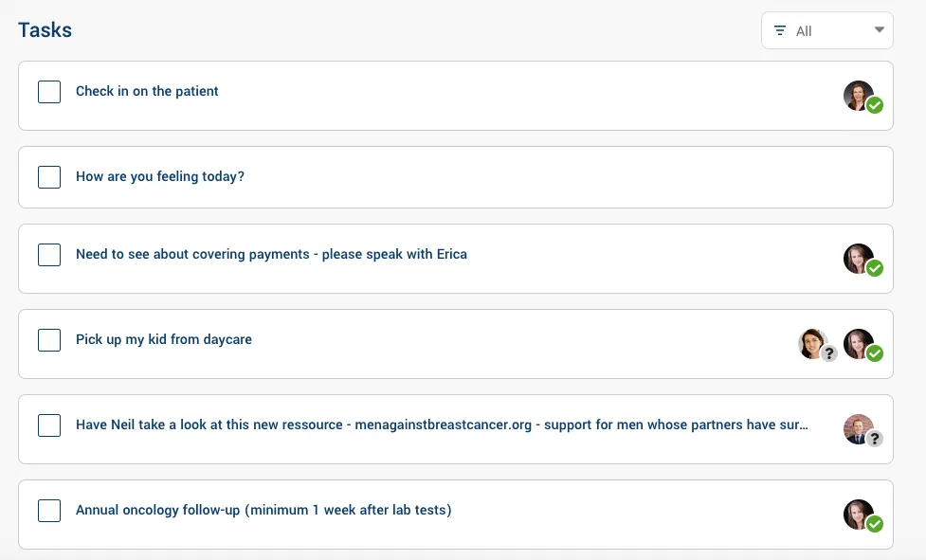This screenshot has width=926, height=560.
Task: Click the left avatar on the daycare task
Action: click(812, 343)
